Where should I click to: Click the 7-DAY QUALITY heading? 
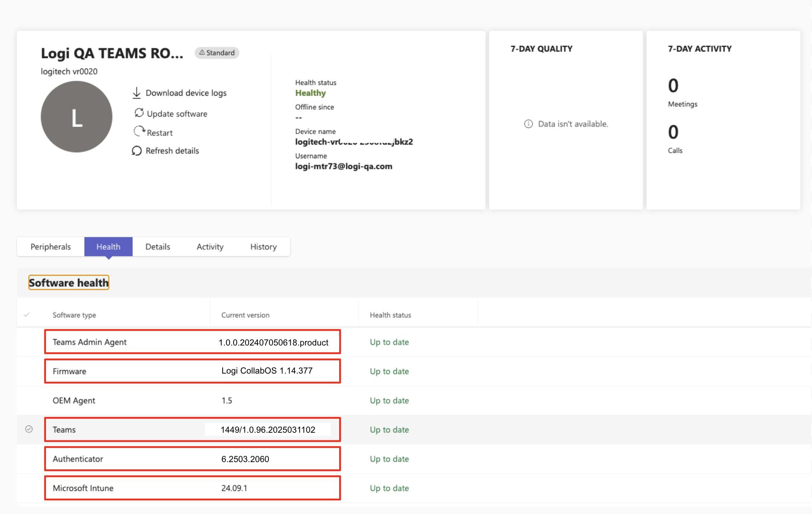click(x=541, y=49)
